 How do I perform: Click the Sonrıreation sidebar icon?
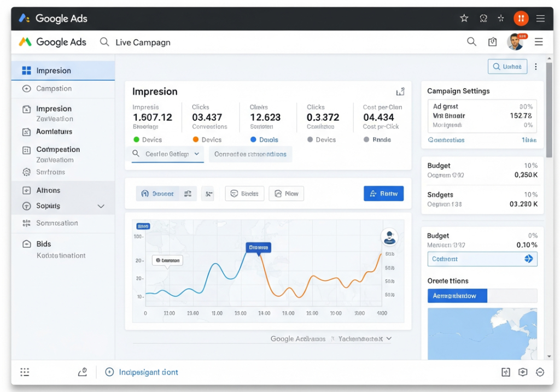pos(26,223)
